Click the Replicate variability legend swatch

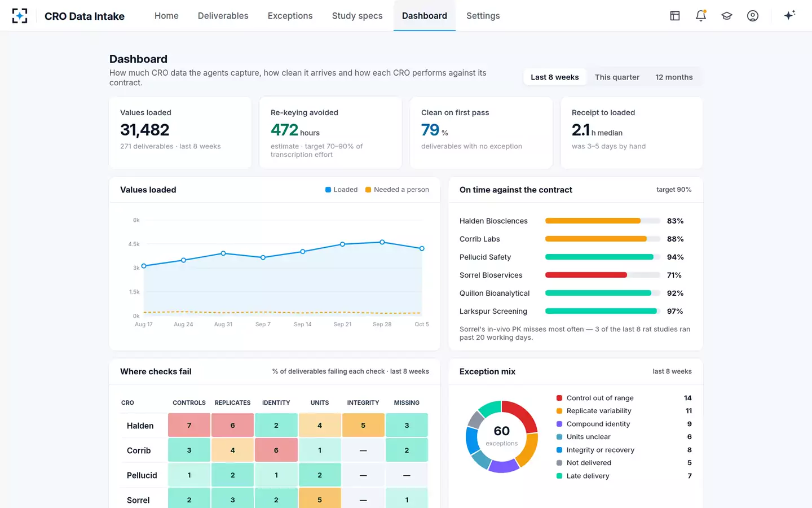[x=559, y=411]
